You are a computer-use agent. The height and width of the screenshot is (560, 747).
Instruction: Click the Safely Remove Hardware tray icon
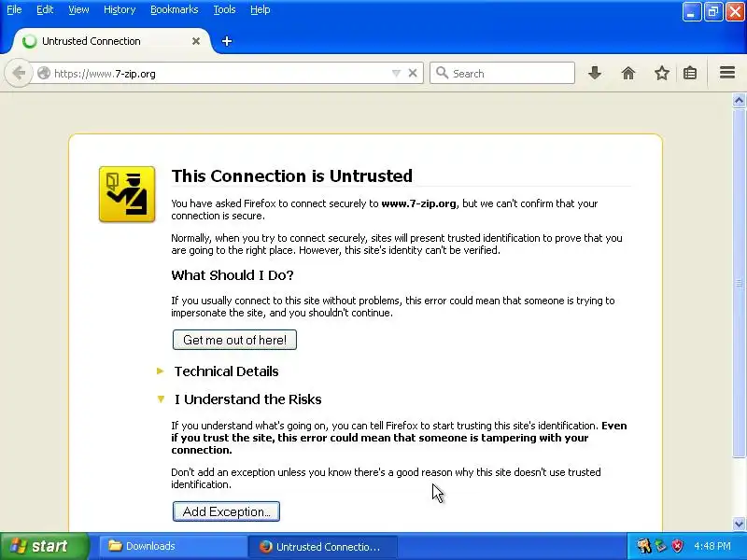(661, 546)
